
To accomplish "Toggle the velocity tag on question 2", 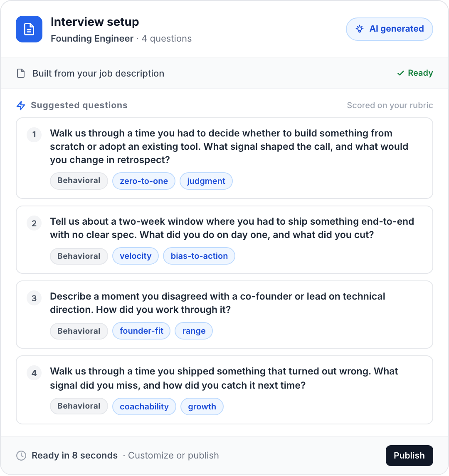I will (135, 256).
